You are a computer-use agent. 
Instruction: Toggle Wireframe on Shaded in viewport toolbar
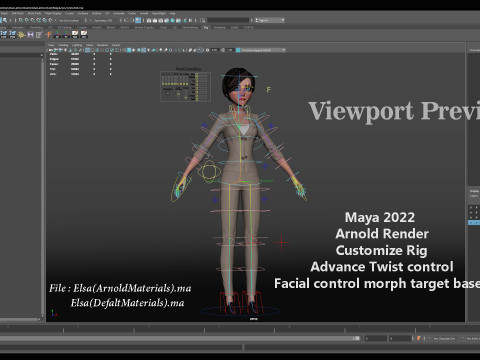pos(139,50)
